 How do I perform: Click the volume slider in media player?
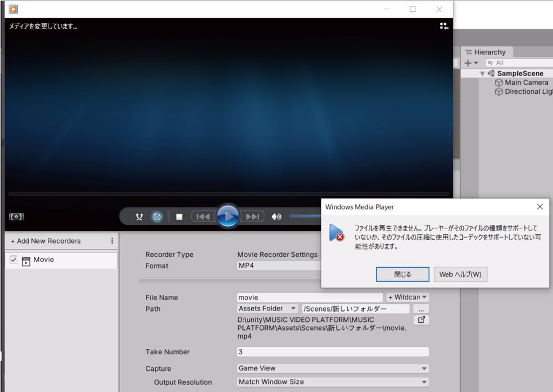point(306,216)
